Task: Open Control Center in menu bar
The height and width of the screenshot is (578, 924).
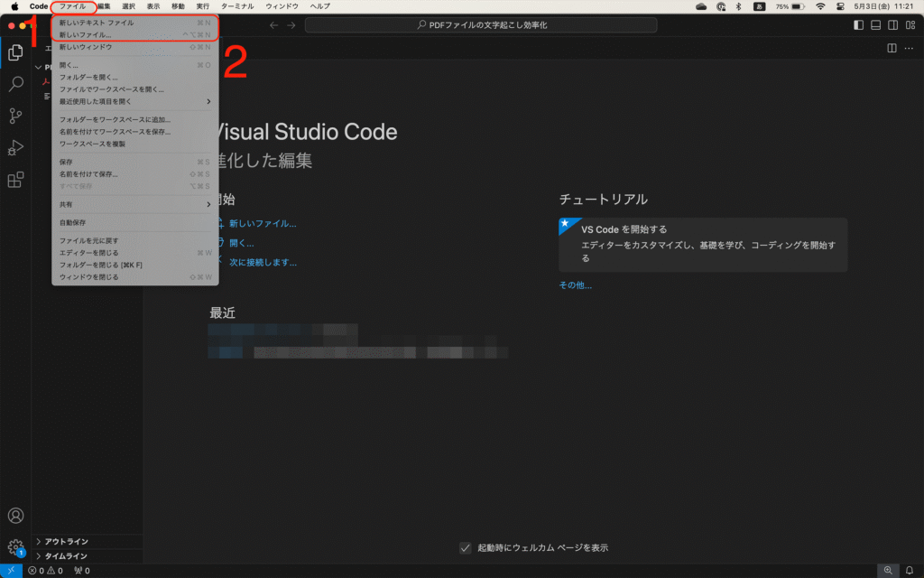Action: tap(840, 6)
